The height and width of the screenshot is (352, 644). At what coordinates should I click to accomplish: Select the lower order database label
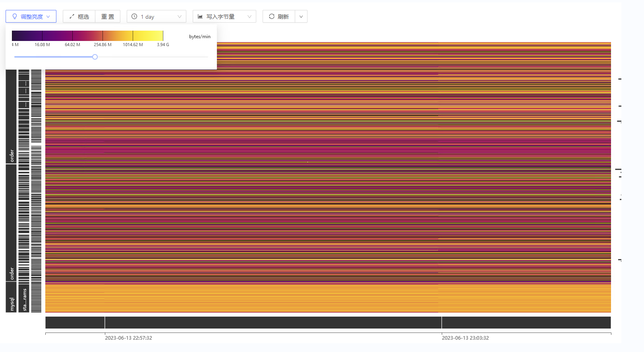pos(11,223)
